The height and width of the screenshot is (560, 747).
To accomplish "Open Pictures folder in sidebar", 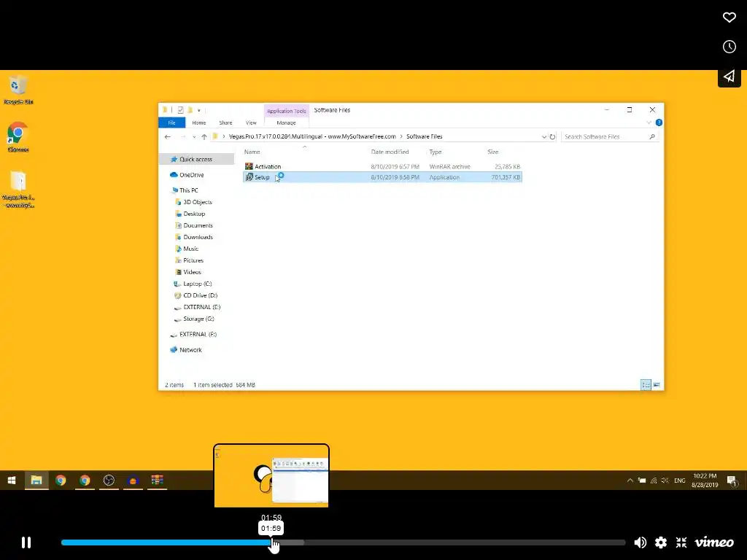I will point(193,260).
